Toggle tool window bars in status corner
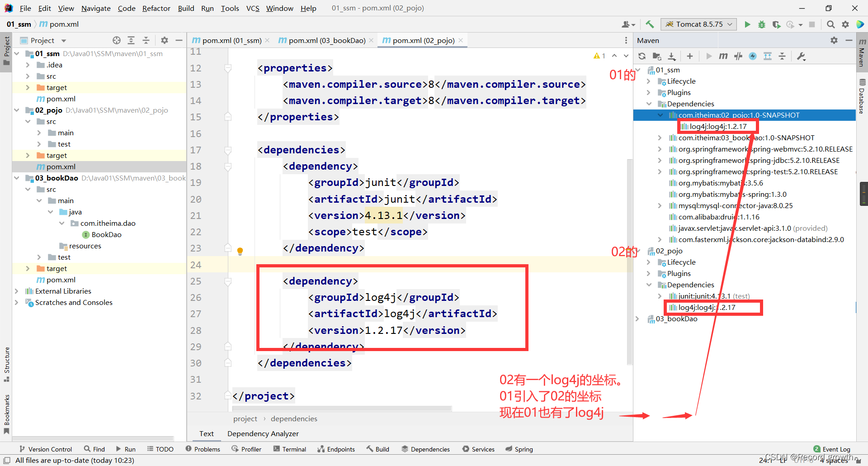The width and height of the screenshot is (868, 466). tap(7, 460)
